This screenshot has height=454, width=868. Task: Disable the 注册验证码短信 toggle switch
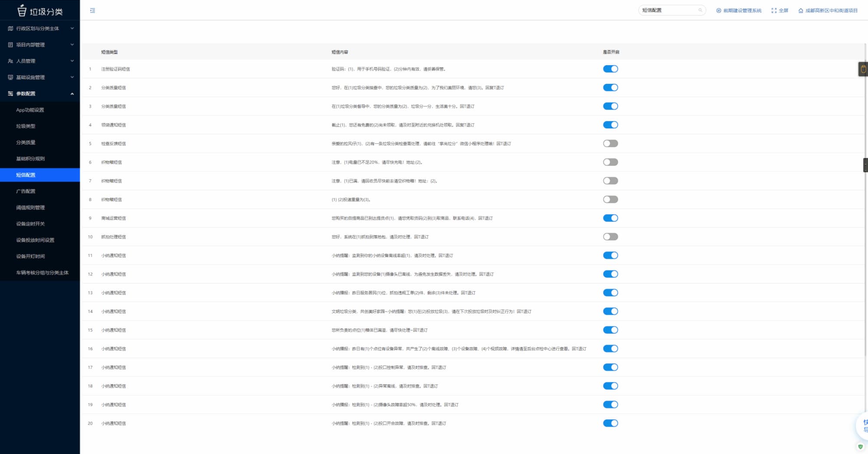(x=610, y=69)
